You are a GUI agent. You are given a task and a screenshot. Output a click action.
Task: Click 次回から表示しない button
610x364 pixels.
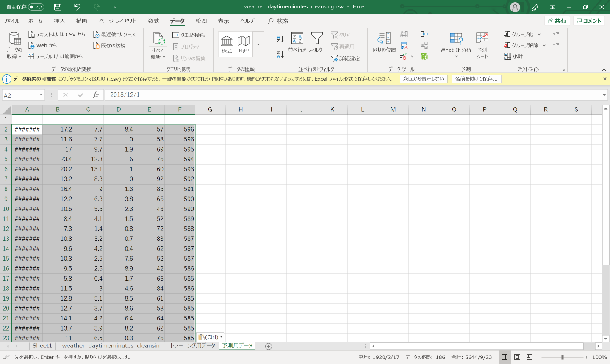tap(424, 79)
